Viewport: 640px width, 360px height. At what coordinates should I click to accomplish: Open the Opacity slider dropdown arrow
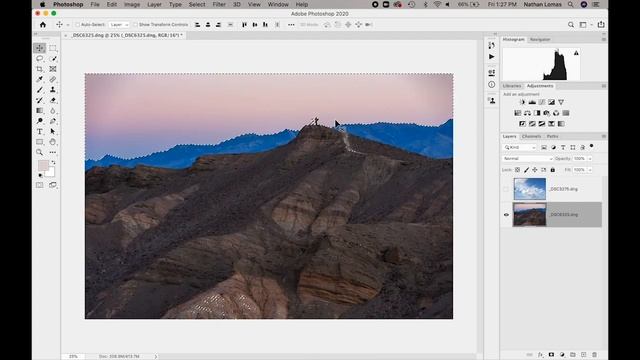pyautogui.click(x=590, y=158)
